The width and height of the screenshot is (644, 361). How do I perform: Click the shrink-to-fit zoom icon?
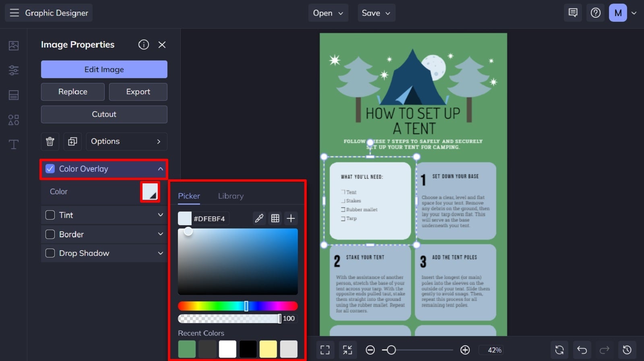click(347, 350)
